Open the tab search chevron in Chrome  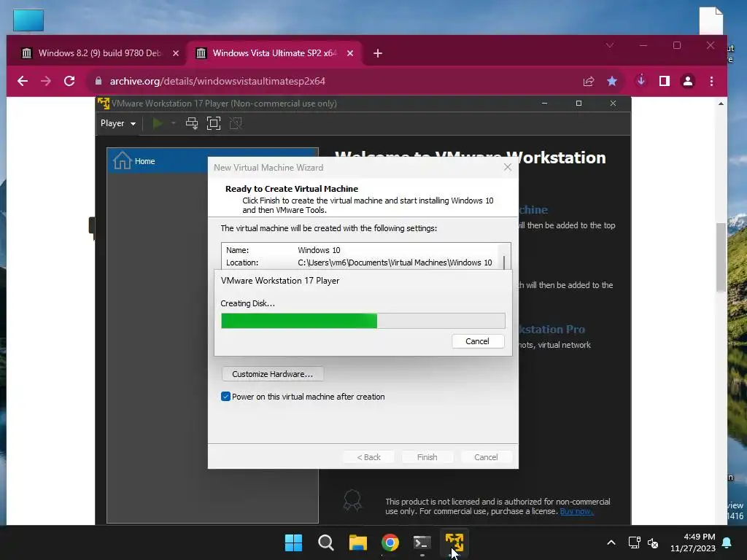(610, 45)
